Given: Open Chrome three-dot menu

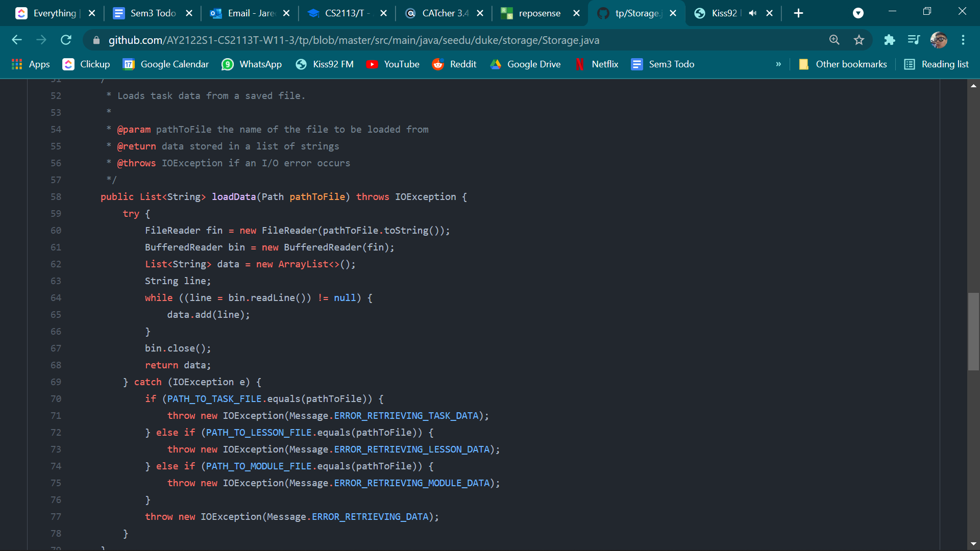Looking at the screenshot, I should point(963,40).
